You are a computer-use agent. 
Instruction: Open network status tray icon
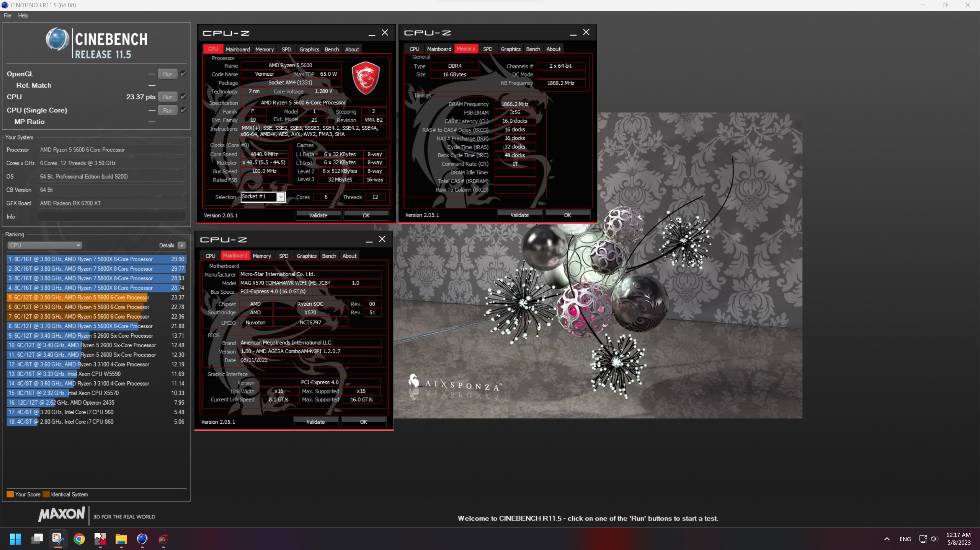pos(923,539)
